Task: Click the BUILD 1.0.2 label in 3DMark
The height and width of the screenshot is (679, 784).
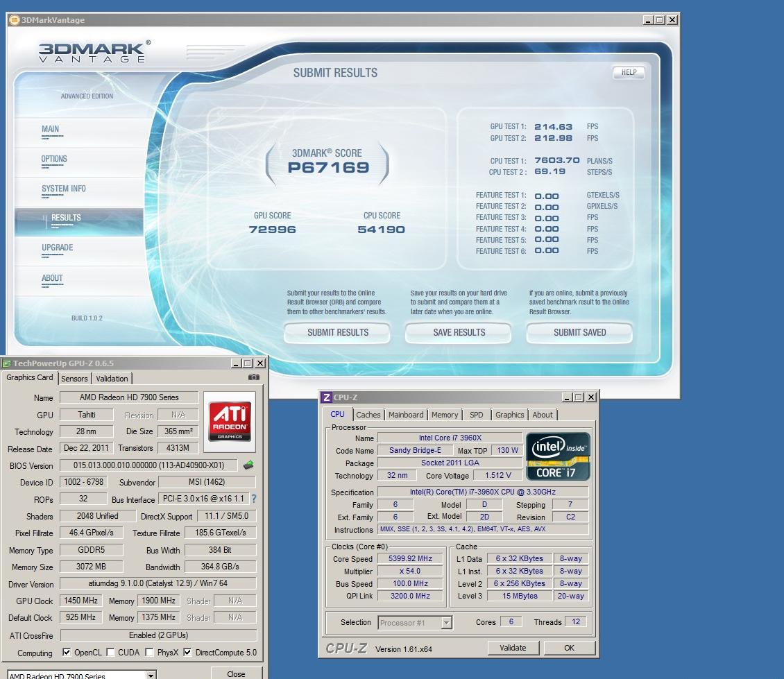Action: (x=87, y=318)
